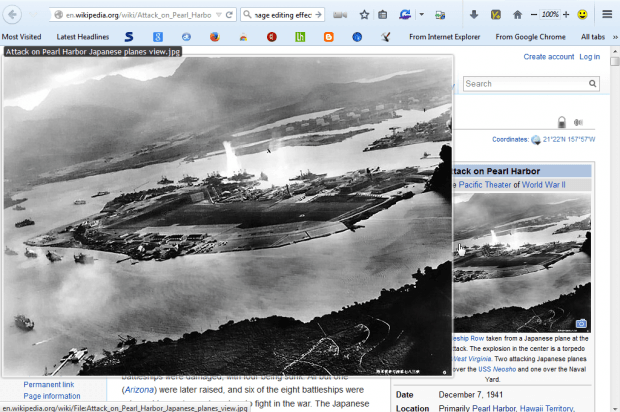Open the Most Visited bookmarks folder
620x412 pixels.
coord(21,37)
